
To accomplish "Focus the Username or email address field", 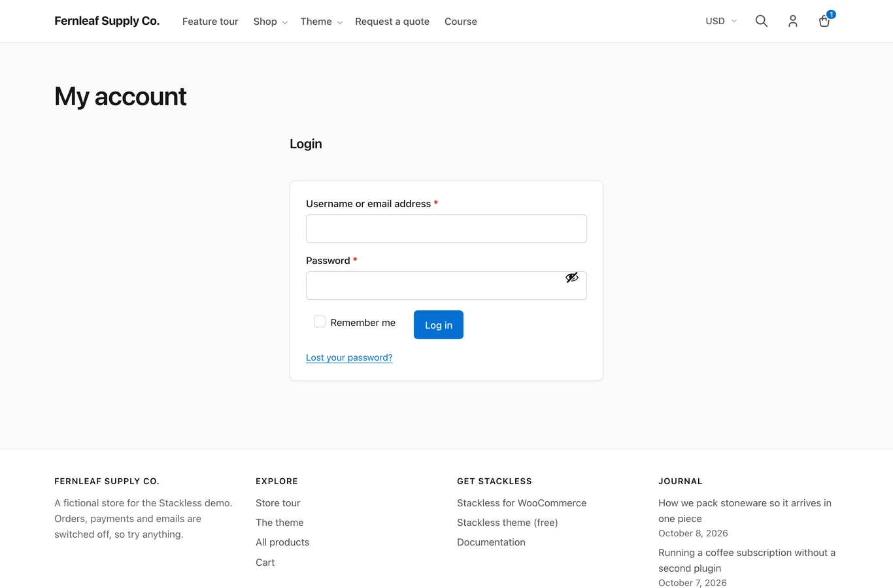I will pos(446,229).
